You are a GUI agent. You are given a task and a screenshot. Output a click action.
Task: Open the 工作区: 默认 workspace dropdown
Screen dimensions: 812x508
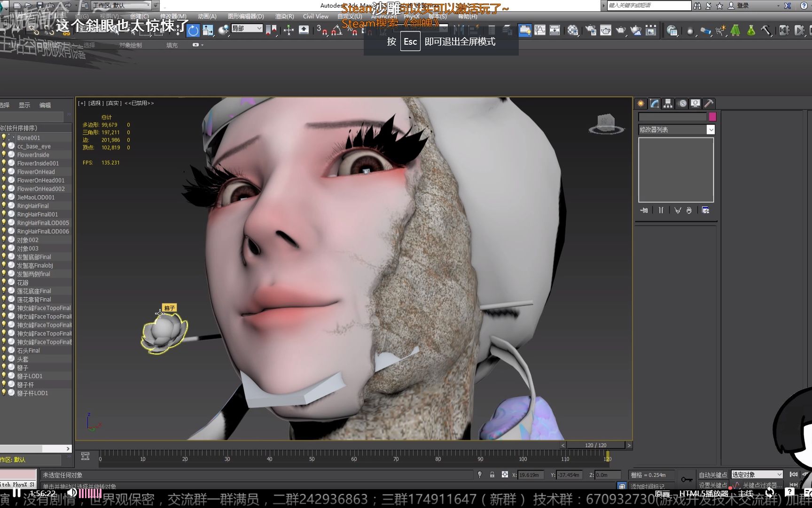pos(121,6)
